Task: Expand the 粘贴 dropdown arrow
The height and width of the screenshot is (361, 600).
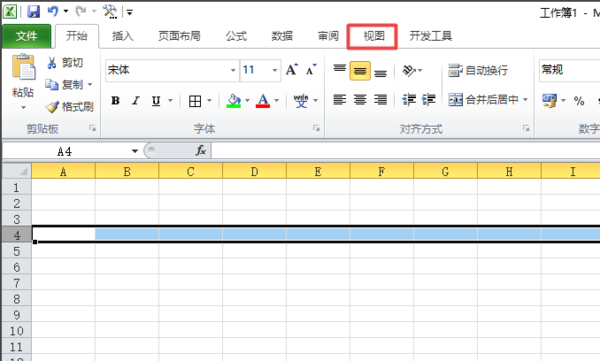Action: 23,108
